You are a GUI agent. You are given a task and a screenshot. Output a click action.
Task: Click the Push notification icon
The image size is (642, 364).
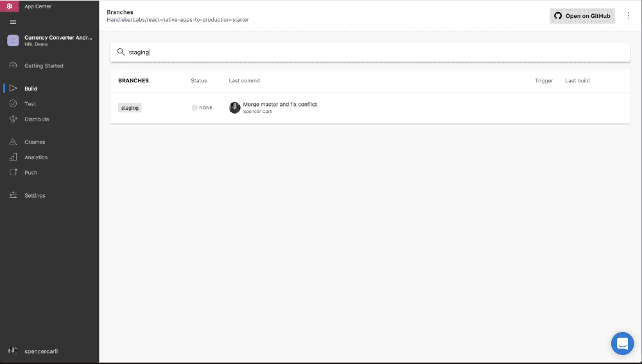13,173
